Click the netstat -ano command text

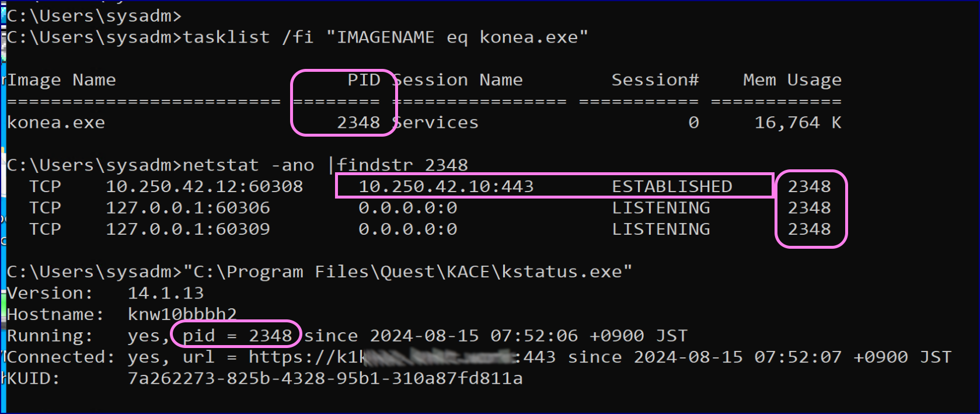(x=249, y=165)
